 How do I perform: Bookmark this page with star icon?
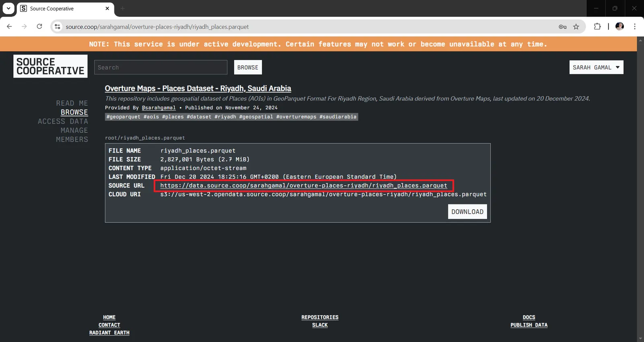(576, 27)
